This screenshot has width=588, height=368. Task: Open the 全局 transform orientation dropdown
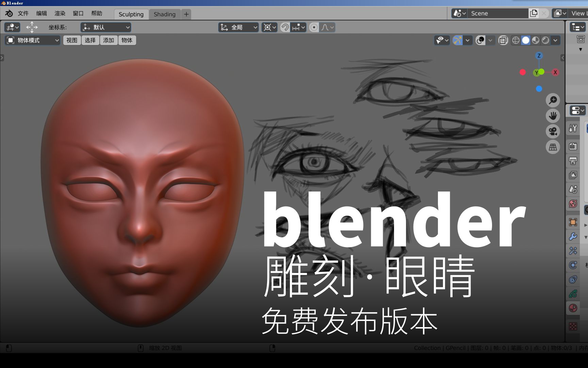239,27
